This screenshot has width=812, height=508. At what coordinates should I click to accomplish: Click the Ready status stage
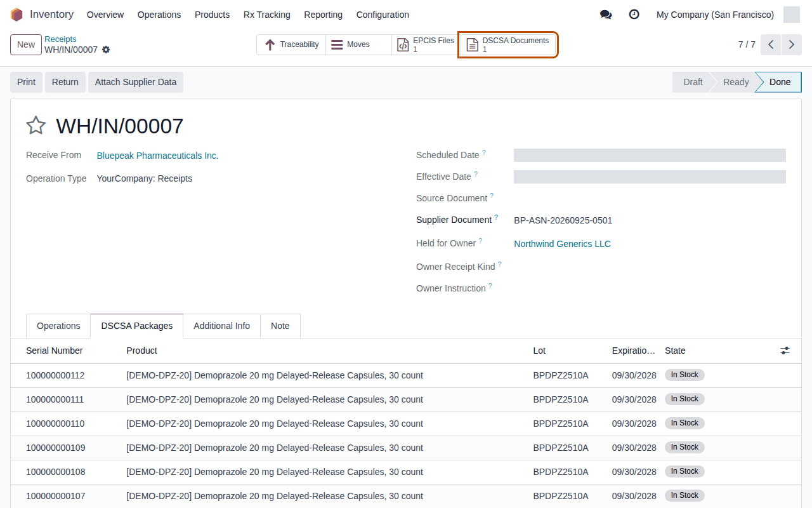coord(736,82)
